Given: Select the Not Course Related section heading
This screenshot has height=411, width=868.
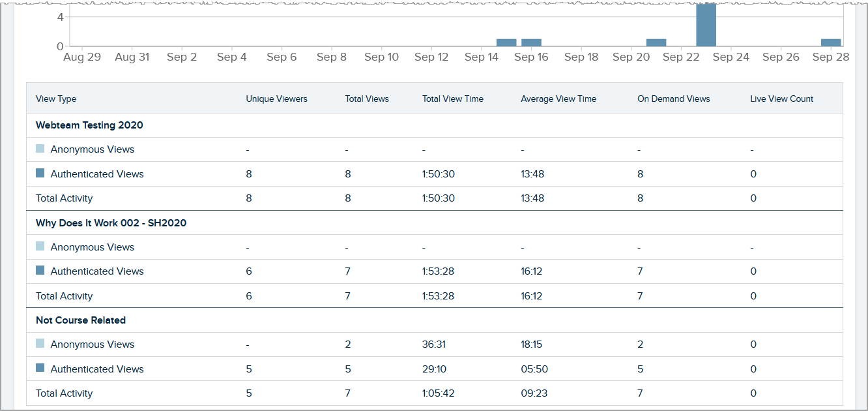Looking at the screenshot, I should [x=81, y=320].
